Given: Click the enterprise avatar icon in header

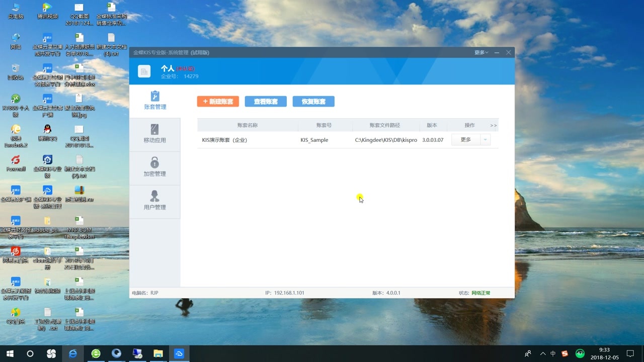Looking at the screenshot, I should (144, 72).
